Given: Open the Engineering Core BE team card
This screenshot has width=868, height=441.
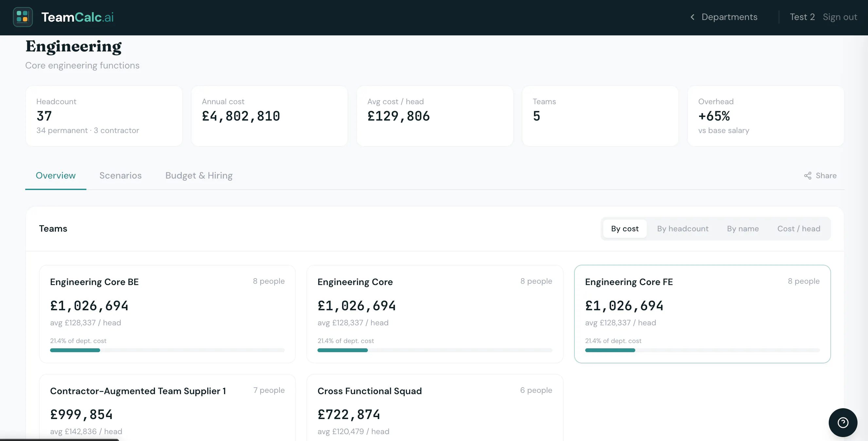Looking at the screenshot, I should point(167,314).
